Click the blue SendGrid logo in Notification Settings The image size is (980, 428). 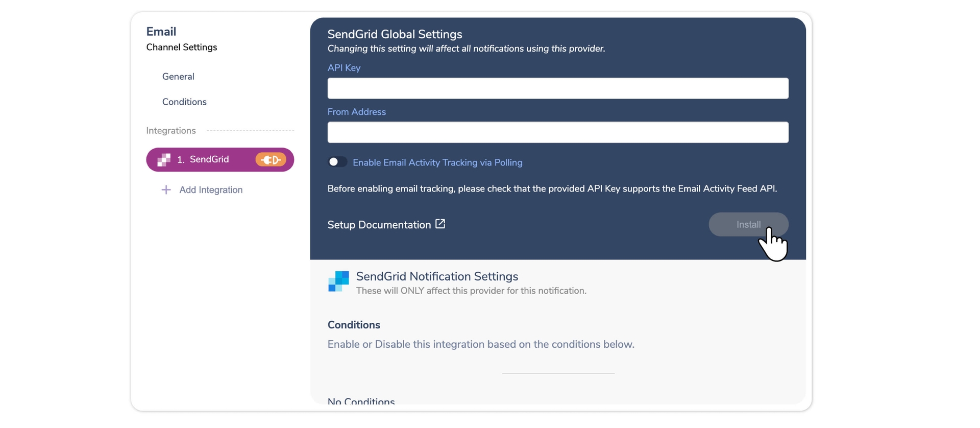click(338, 281)
